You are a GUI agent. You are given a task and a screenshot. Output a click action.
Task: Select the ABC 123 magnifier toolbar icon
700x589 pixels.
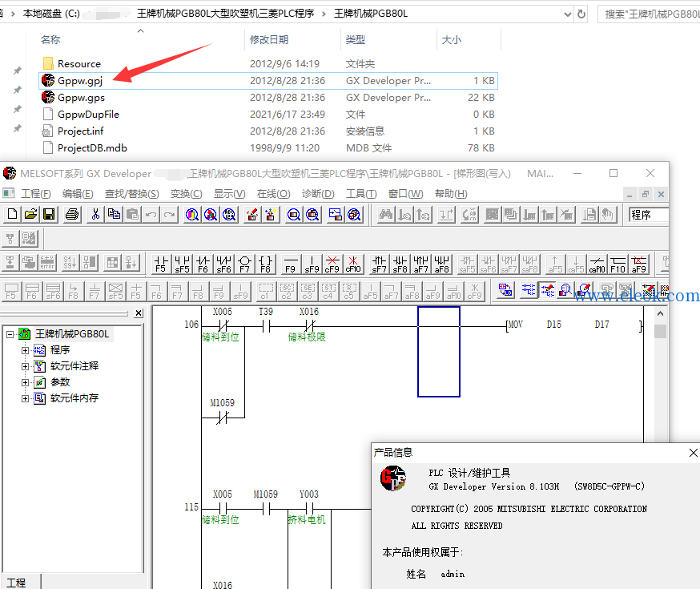(x=229, y=214)
